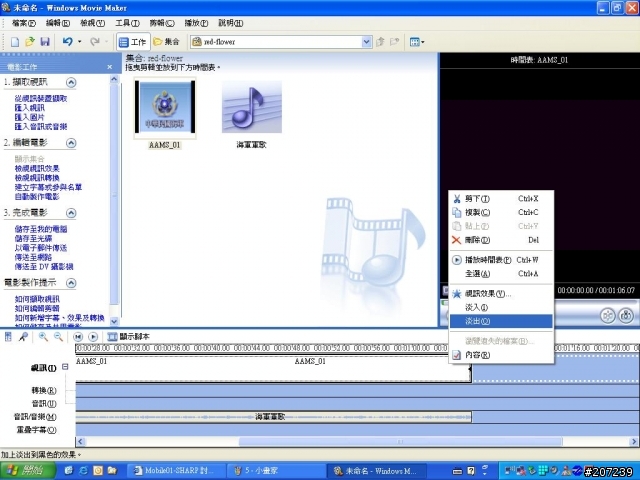Toggle the 工作 tasks pane button

click(x=133, y=42)
